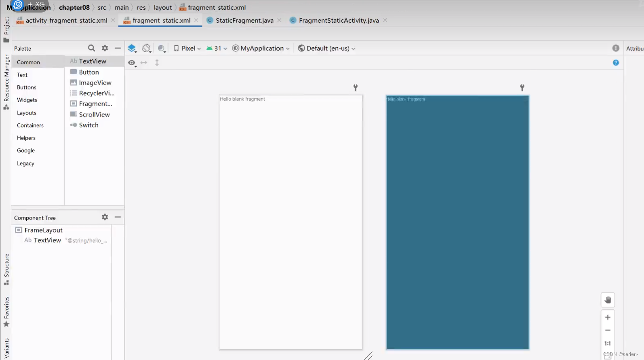Switch to StaticFragment.java tab

(x=244, y=20)
